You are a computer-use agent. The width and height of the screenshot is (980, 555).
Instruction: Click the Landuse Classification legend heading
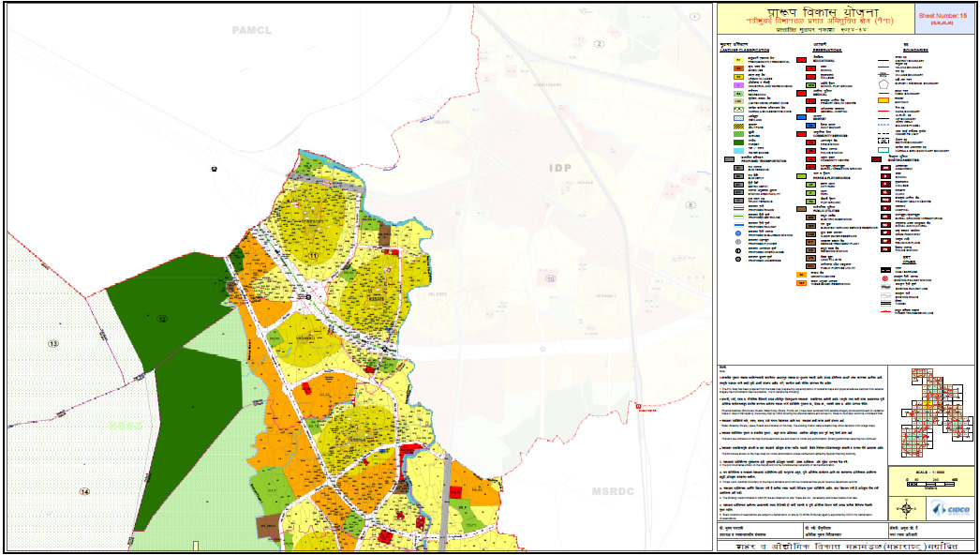click(745, 50)
